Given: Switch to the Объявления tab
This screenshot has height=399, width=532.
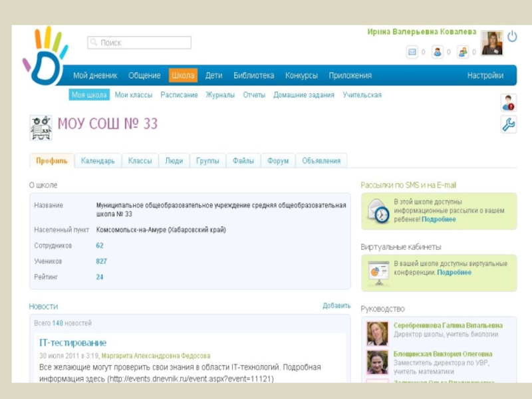Looking at the screenshot, I should (x=321, y=161).
